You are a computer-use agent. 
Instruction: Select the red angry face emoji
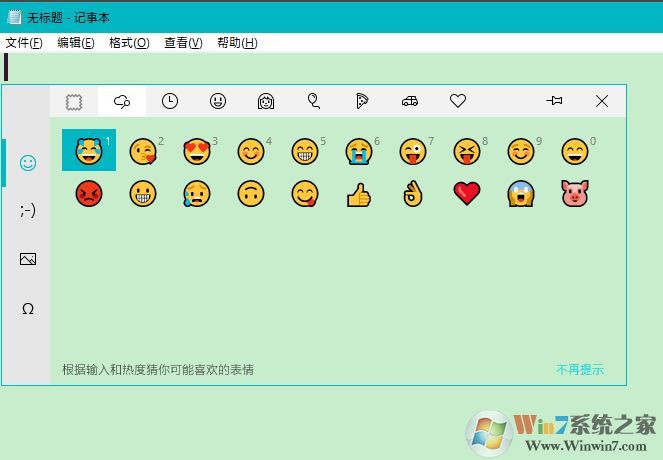(89, 194)
